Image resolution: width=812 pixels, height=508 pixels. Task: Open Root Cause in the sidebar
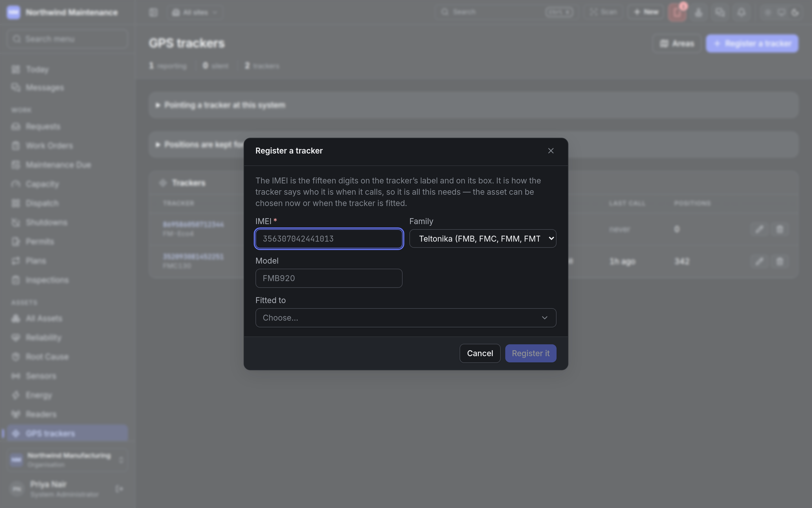(67, 357)
